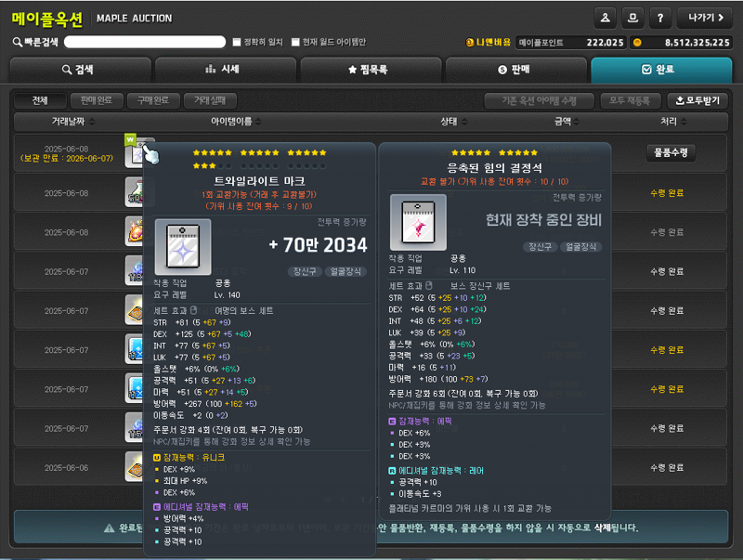The width and height of the screenshot is (743, 560).
Task: Click the potion item icon in second row
Action: [x=134, y=192]
